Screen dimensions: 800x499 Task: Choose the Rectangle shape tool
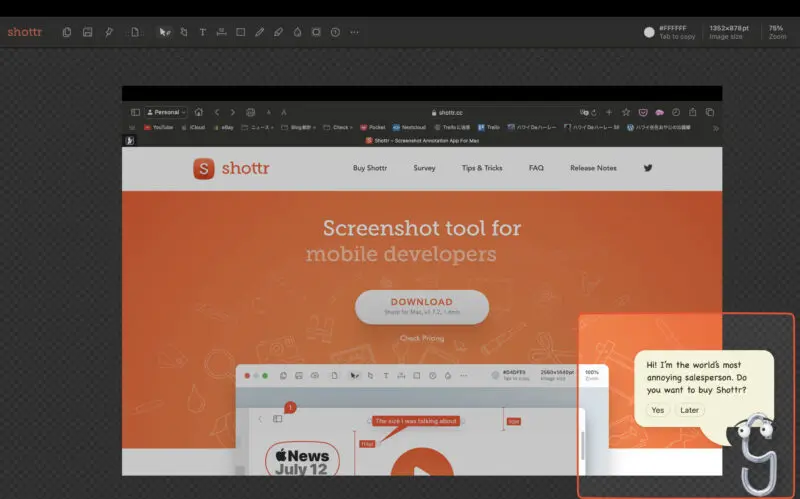coord(240,32)
